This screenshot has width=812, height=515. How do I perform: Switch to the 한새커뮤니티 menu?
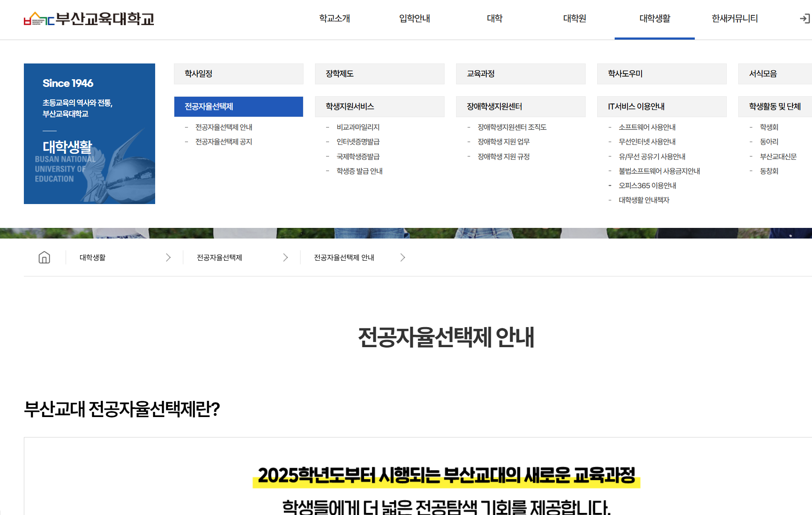tap(734, 19)
